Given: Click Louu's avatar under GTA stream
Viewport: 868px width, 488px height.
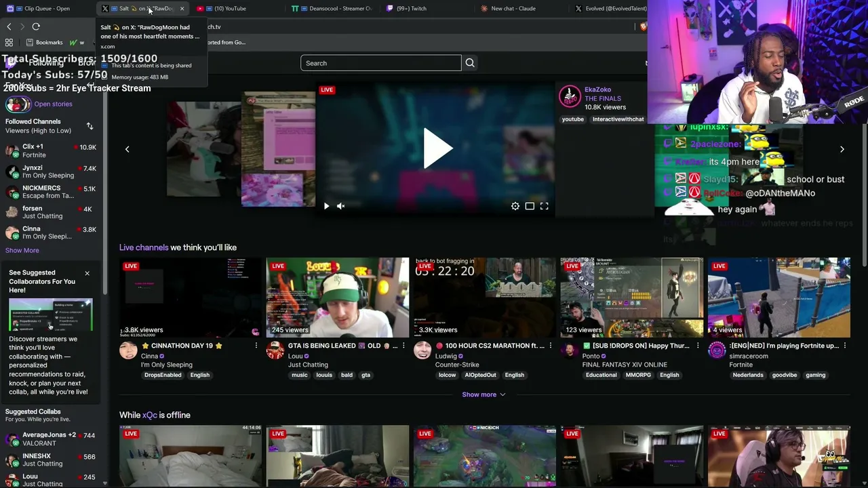Looking at the screenshot, I should tap(275, 350).
